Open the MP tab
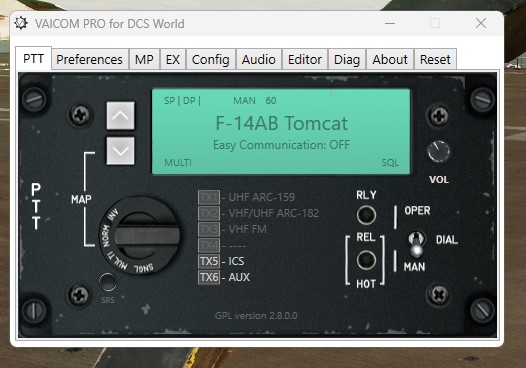Screen dimensions: 526x368 click(x=144, y=59)
